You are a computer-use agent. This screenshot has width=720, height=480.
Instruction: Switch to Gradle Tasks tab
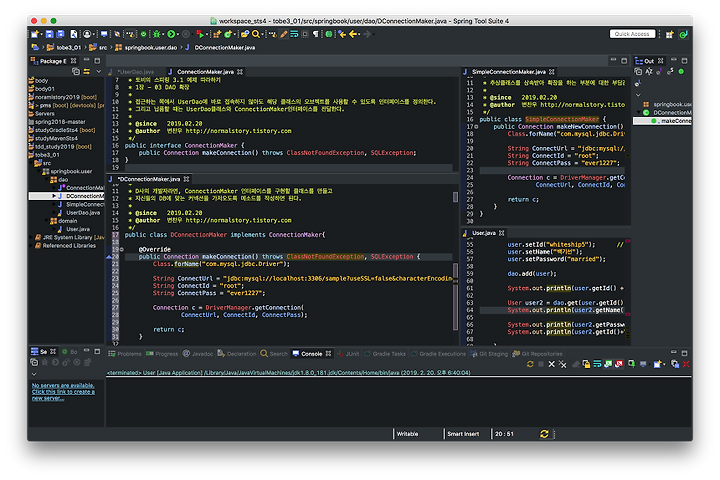coord(385,354)
